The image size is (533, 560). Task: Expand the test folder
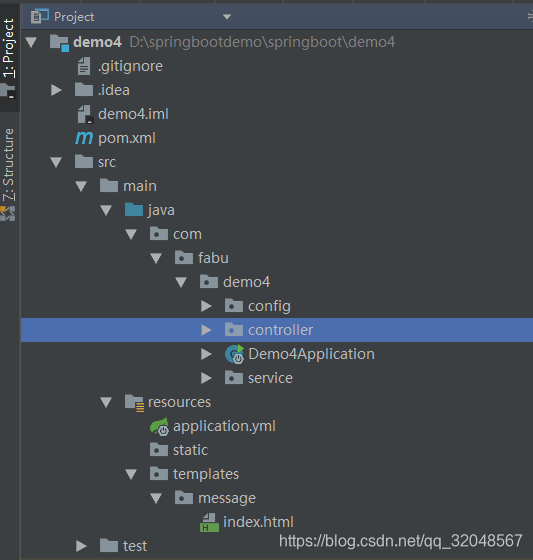(81, 546)
